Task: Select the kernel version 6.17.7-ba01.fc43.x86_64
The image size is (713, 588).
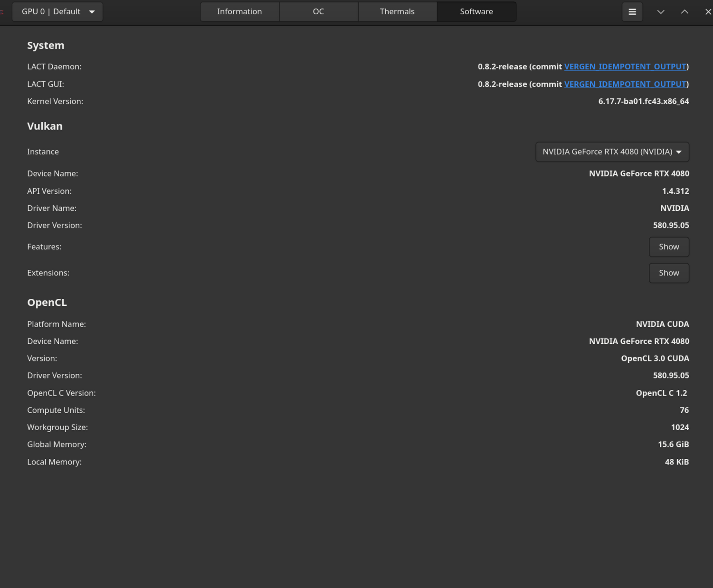Action: (644, 101)
